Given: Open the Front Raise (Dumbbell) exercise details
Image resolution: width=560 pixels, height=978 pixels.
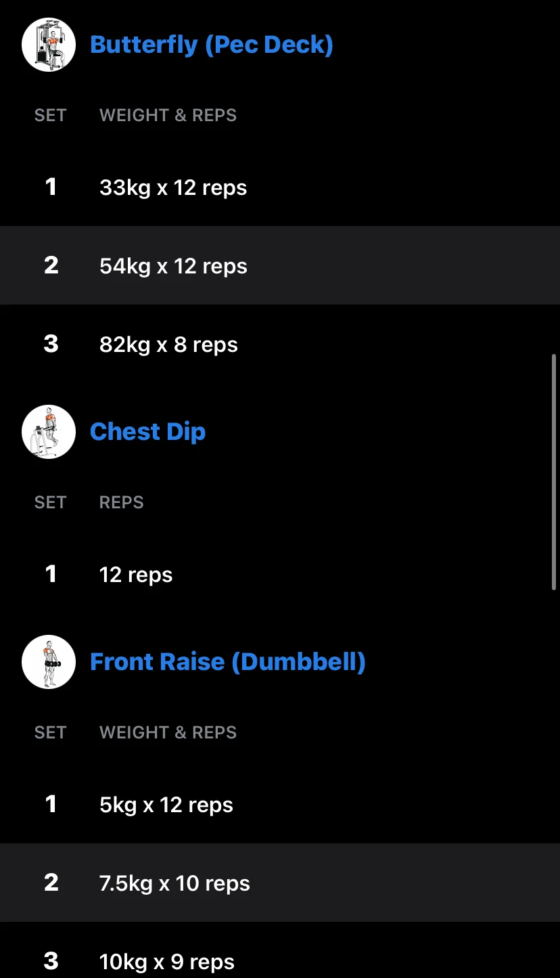Looking at the screenshot, I should 228,662.
